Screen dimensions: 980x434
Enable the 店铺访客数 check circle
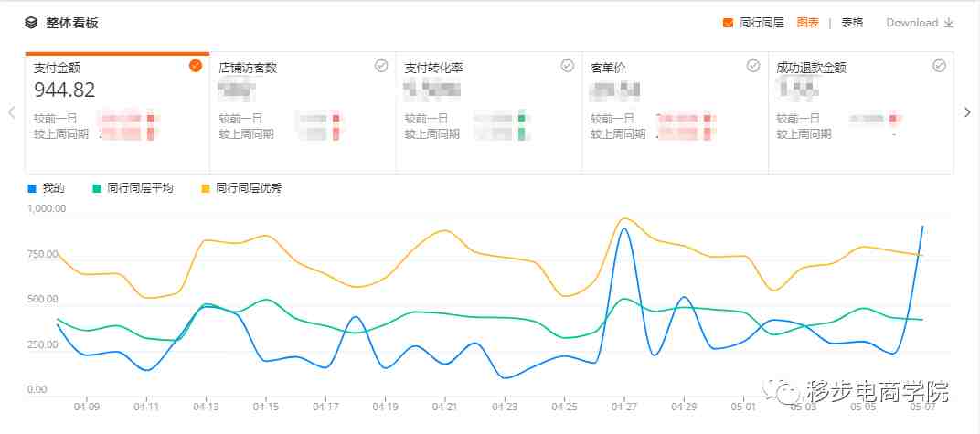tap(381, 66)
